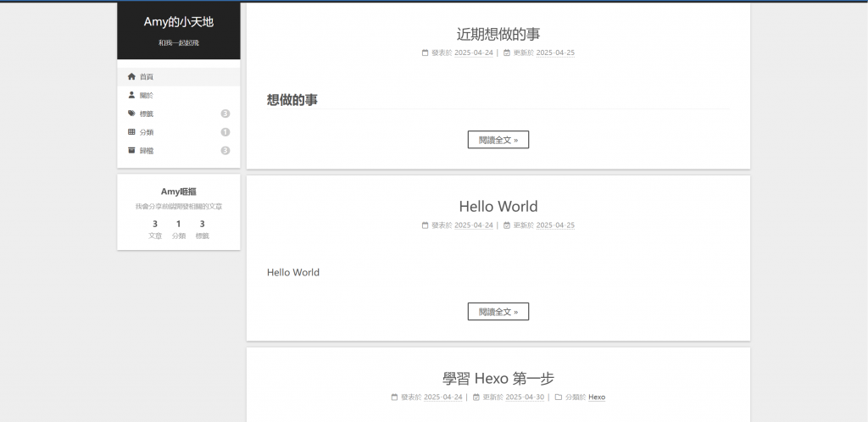The height and width of the screenshot is (422, 868).
Task: Click the 分類 count in the author card
Action: [178, 229]
